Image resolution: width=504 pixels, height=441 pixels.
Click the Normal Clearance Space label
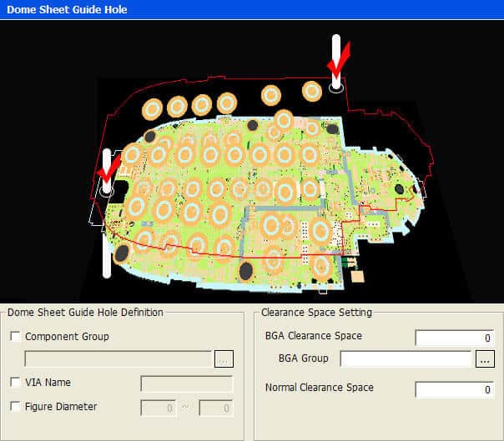coord(320,388)
